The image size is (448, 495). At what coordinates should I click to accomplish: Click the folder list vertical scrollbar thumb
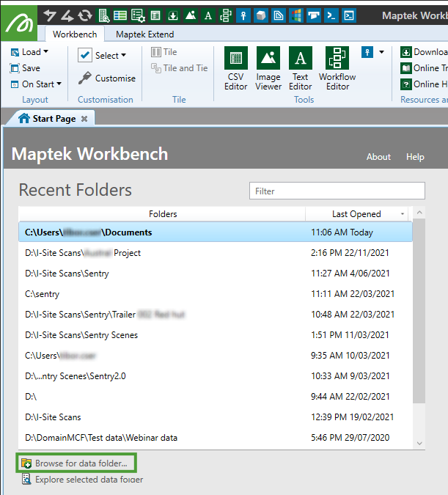tap(419, 311)
